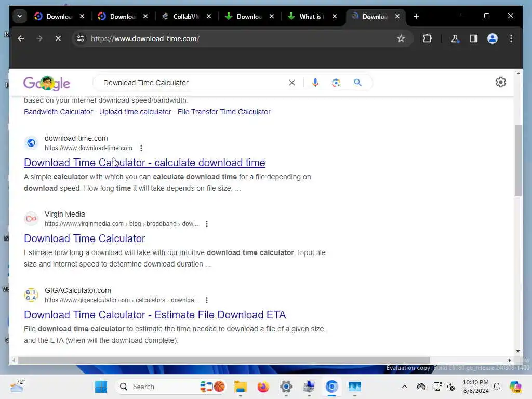Open the Windows Start menu
The height and width of the screenshot is (399, 532).
point(101,387)
